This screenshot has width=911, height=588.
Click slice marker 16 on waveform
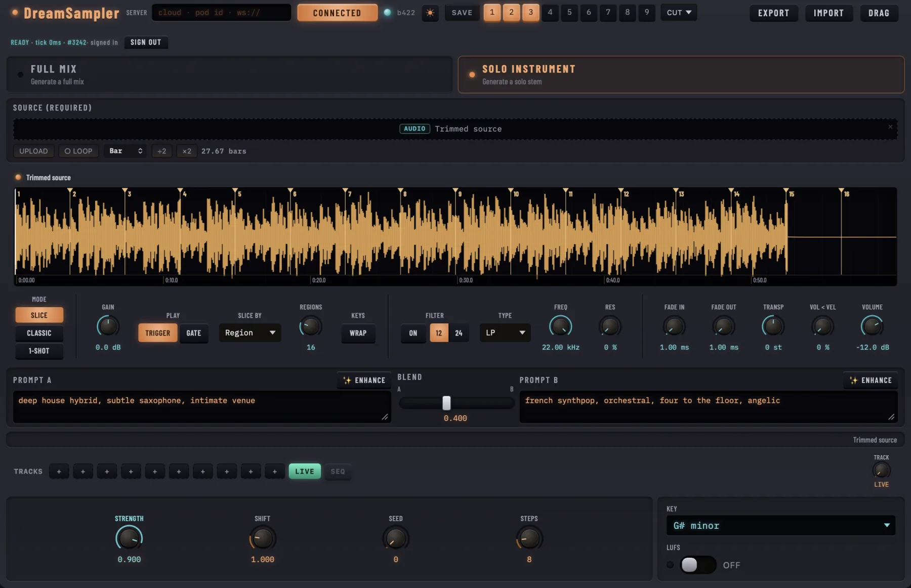pyautogui.click(x=841, y=191)
